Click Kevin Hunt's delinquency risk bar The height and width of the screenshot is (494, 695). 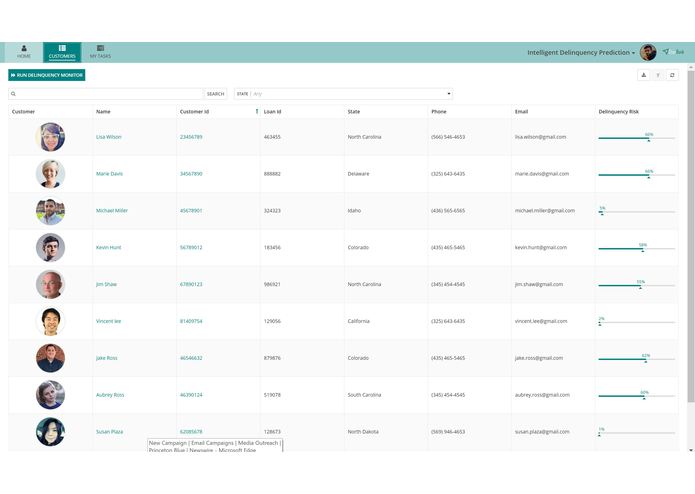point(636,248)
